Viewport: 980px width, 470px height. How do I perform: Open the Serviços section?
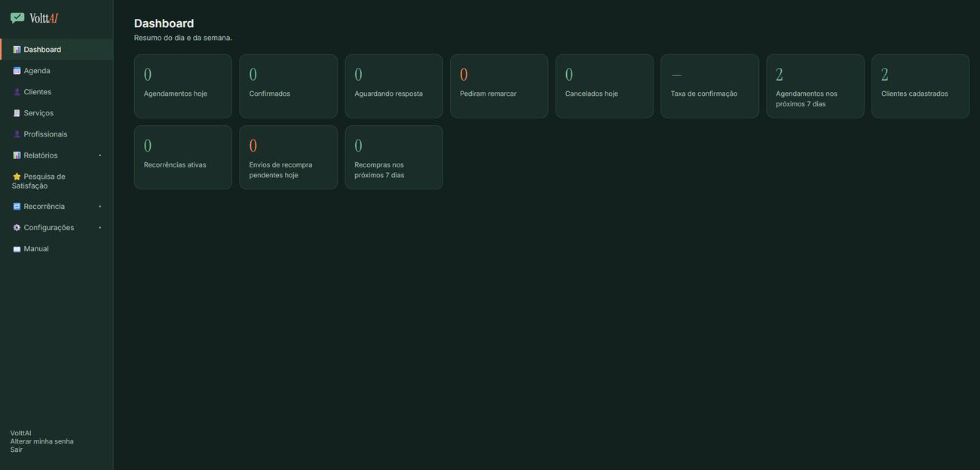point(57,113)
